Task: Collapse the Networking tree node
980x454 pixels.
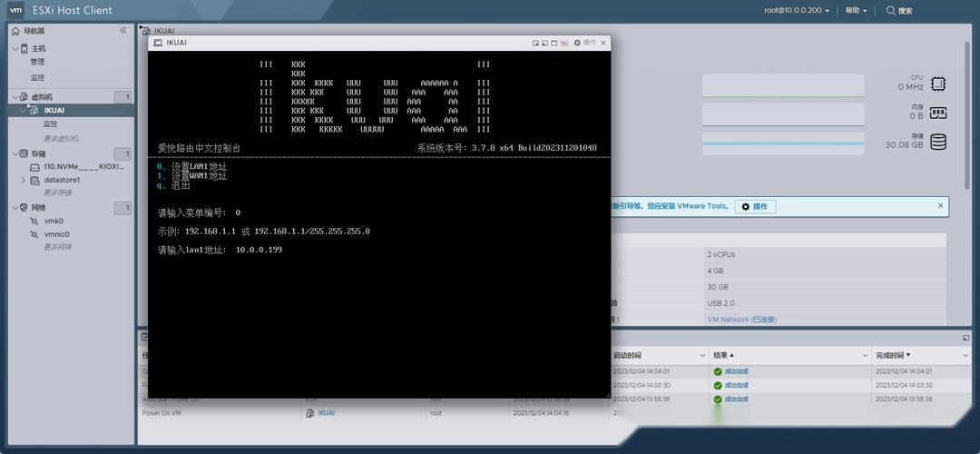Action: (x=15, y=207)
